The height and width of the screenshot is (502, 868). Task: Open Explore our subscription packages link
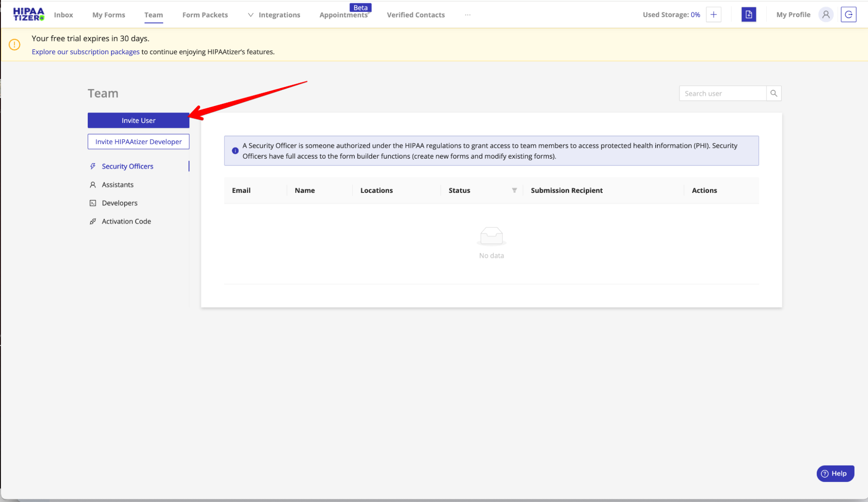coord(86,52)
